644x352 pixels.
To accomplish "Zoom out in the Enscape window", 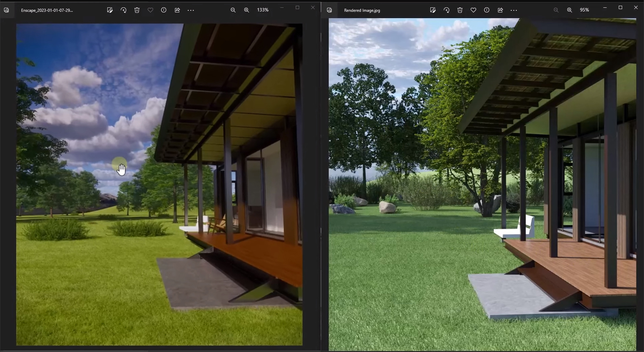I will point(233,10).
